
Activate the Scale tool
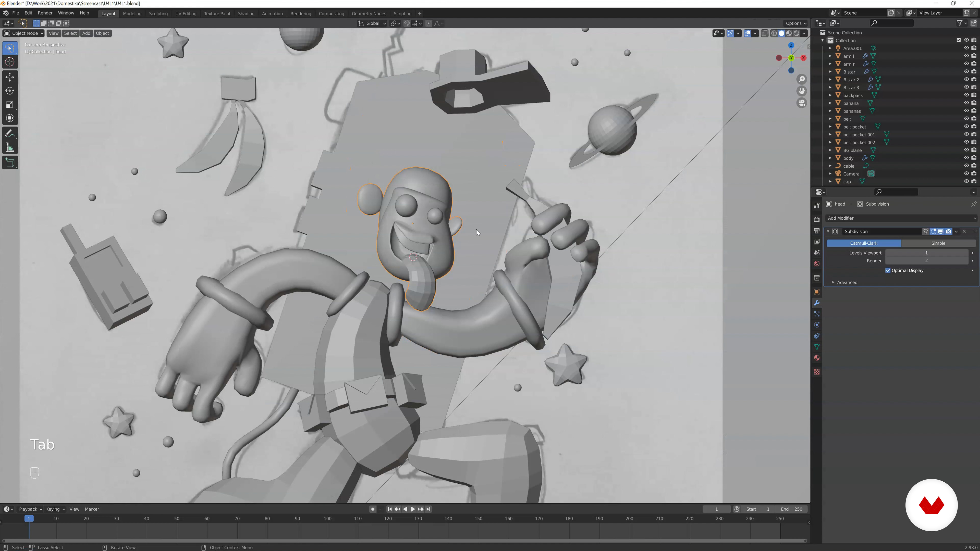point(10,105)
